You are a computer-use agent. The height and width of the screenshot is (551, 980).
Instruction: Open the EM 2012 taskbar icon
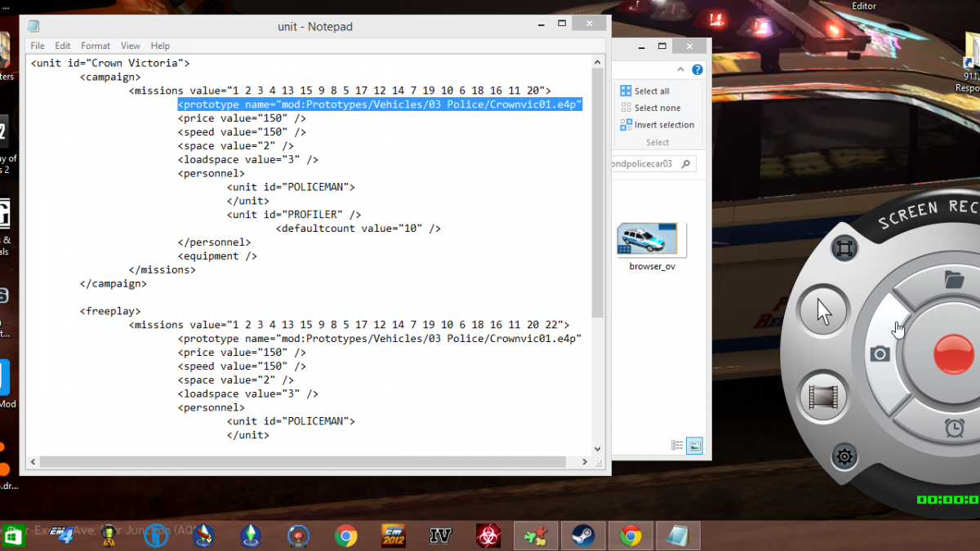point(394,535)
